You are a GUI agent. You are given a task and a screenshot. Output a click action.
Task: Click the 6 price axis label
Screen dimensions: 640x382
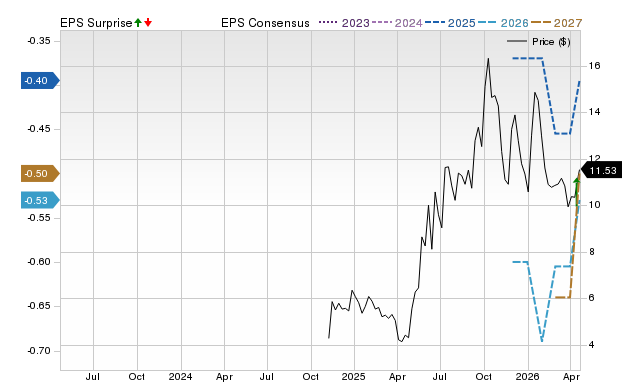(x=591, y=298)
